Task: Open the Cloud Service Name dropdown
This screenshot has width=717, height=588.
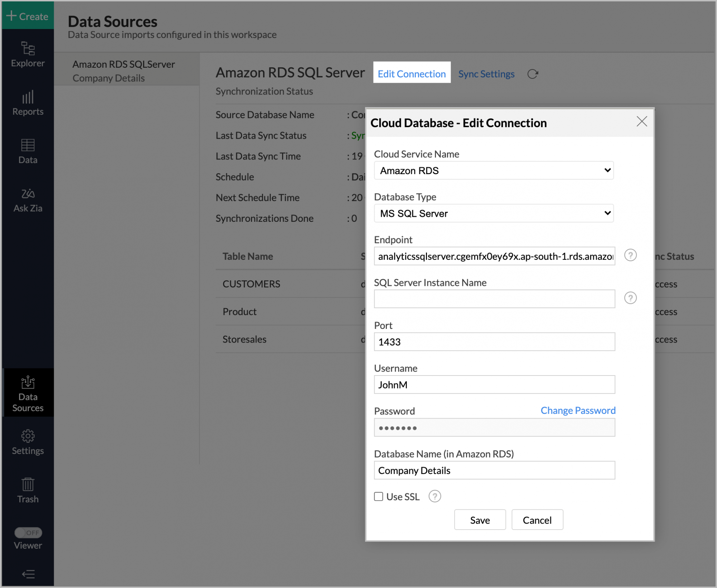Action: point(493,170)
